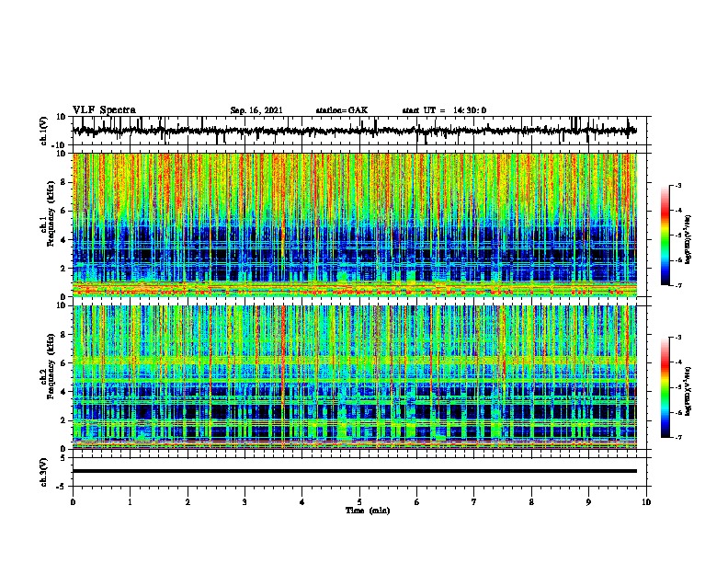728x563 pixels.
Task: Click the "station=GAK" header label
Action: click(x=342, y=110)
